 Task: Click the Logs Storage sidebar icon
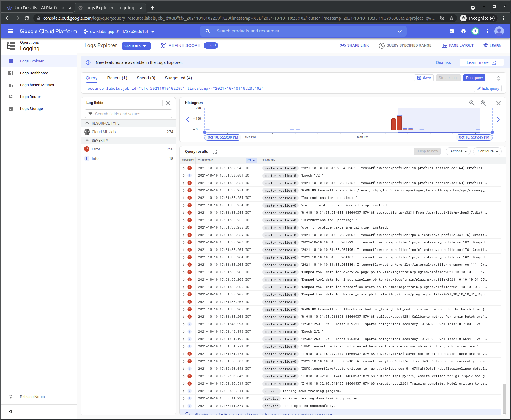pyautogui.click(x=11, y=109)
